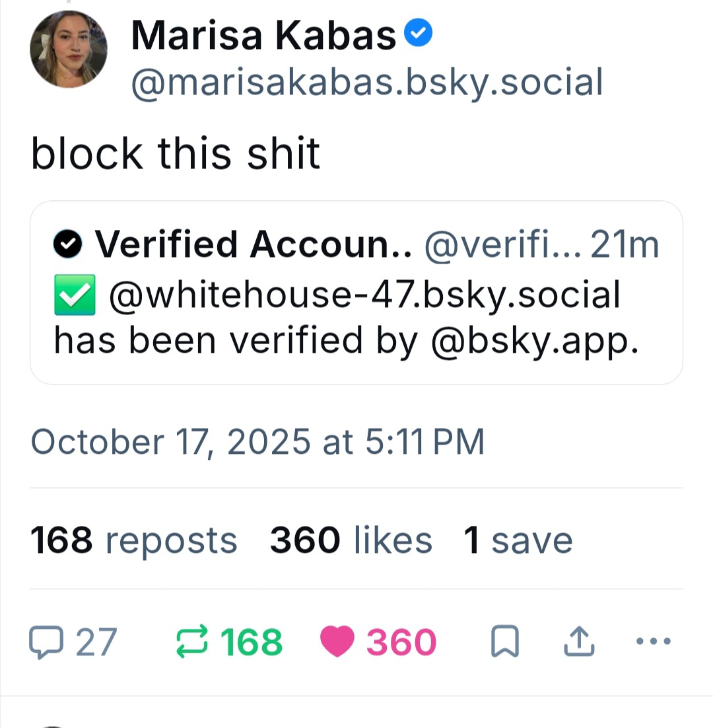Screen dimensions: 713x728
Task: Tap the share upload icon
Action: (x=579, y=642)
